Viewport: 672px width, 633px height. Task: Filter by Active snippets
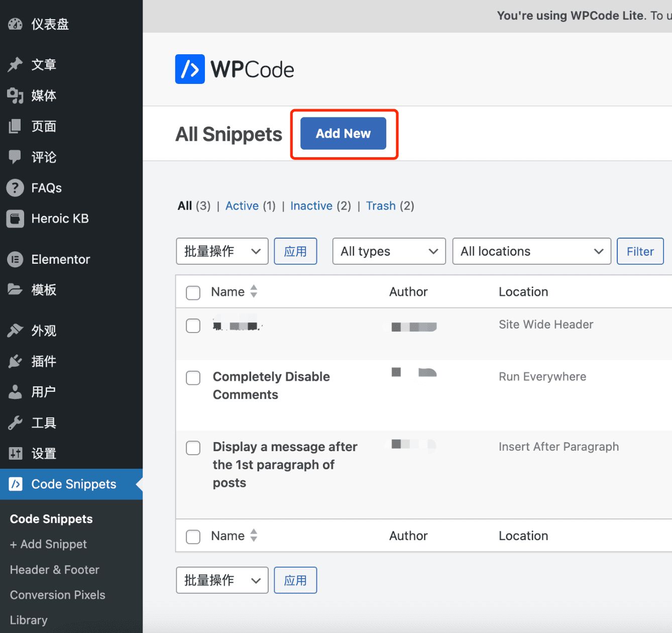(242, 206)
